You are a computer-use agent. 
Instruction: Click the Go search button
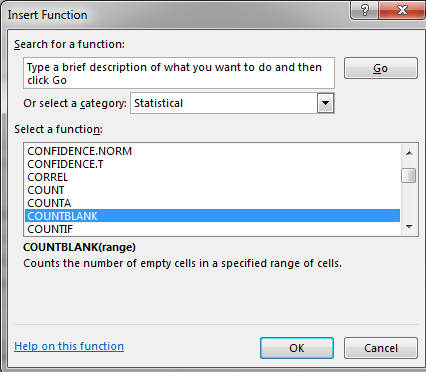[381, 68]
